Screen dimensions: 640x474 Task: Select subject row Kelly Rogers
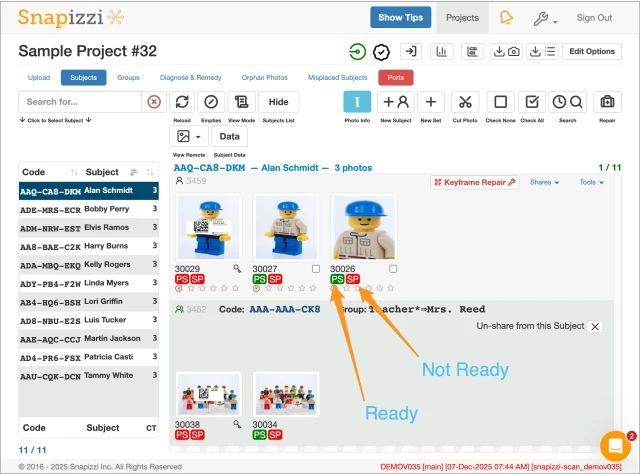click(89, 265)
